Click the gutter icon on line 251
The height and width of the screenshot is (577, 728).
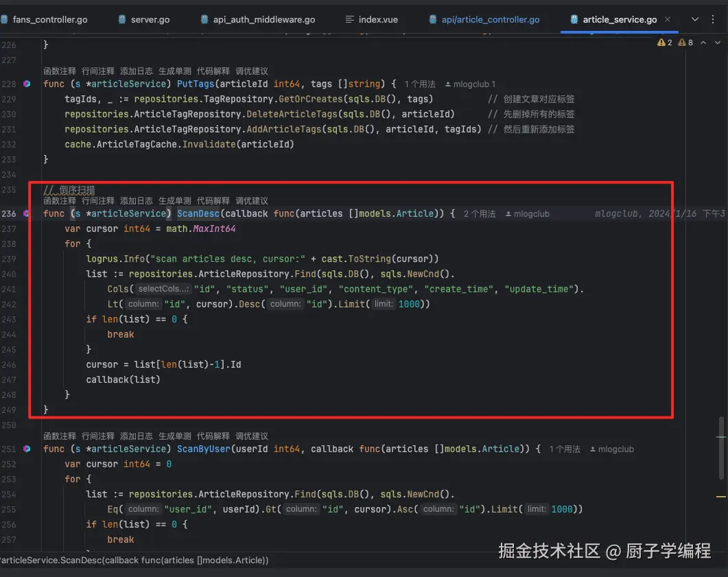click(27, 449)
